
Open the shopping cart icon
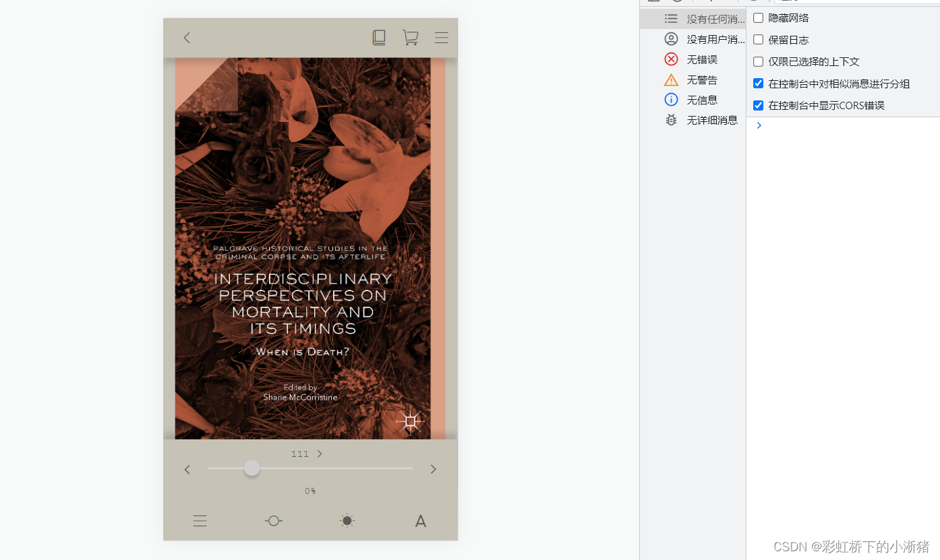point(410,38)
